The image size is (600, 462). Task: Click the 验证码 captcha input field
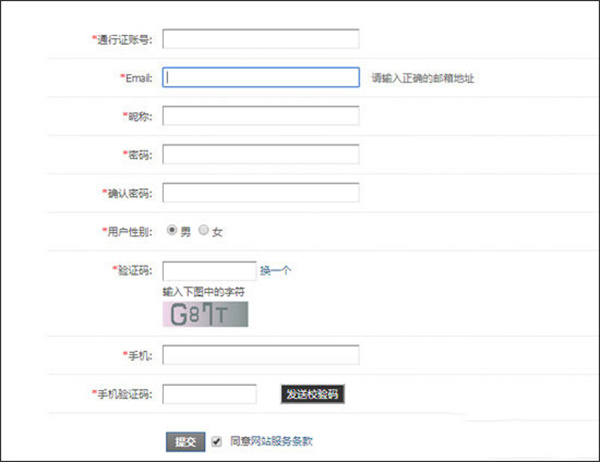209,271
